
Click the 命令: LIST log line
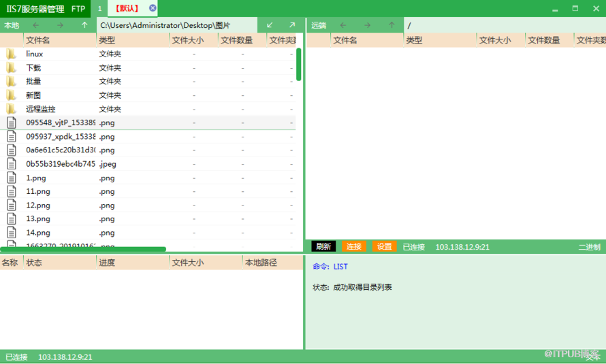[x=330, y=267]
